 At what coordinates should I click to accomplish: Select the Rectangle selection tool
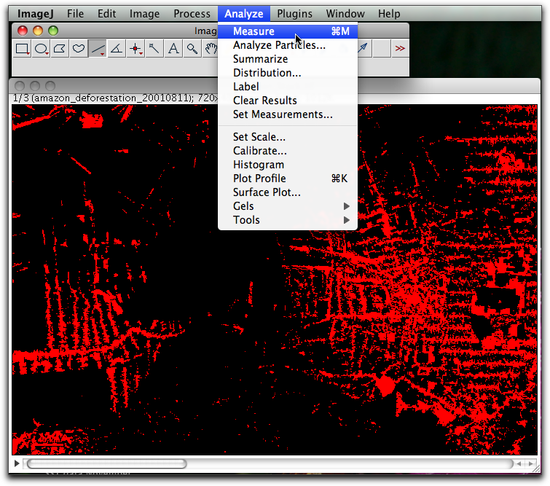point(22,48)
